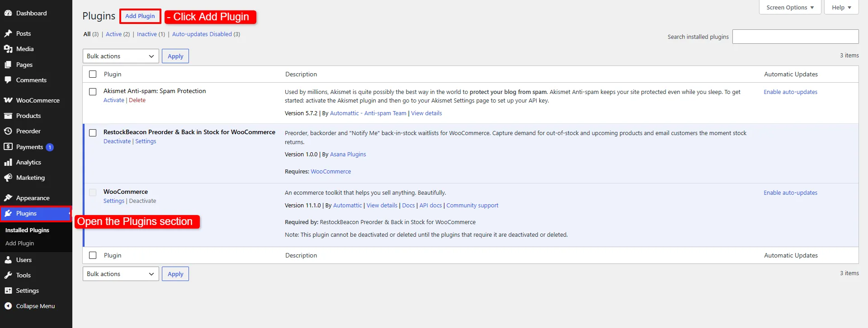The height and width of the screenshot is (328, 868).
Task: Click the "Version 1.0.0" text
Action: click(x=301, y=155)
